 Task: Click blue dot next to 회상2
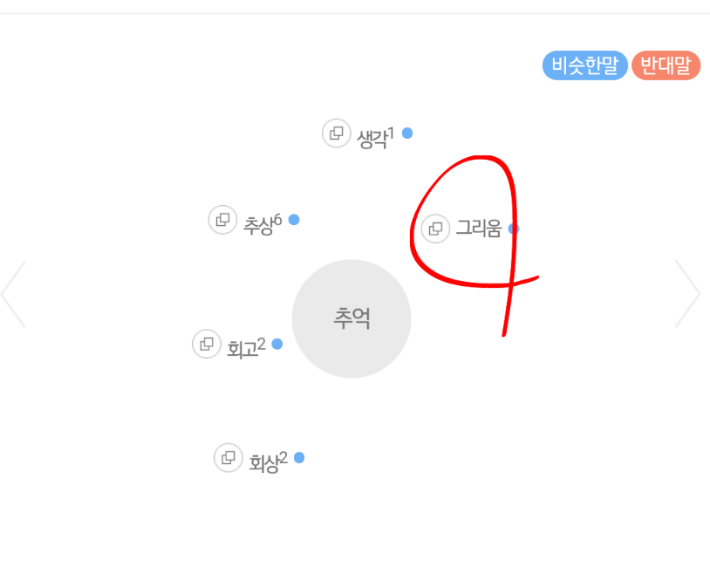tap(299, 457)
